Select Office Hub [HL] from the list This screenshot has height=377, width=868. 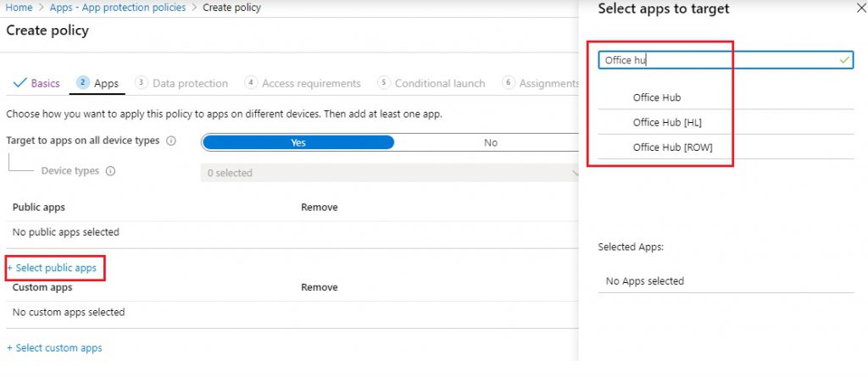click(667, 122)
